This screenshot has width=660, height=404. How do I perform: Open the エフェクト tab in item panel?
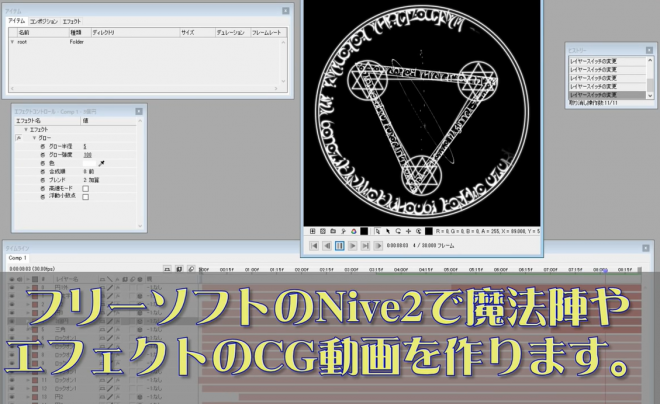pyautogui.click(x=72, y=20)
